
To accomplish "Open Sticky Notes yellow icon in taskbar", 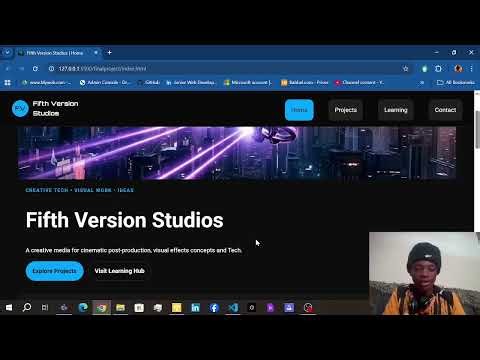I will pyautogui.click(x=176, y=307).
